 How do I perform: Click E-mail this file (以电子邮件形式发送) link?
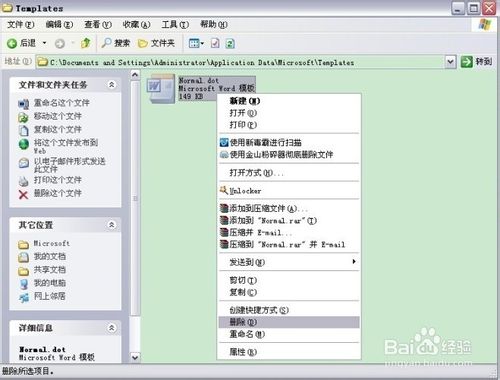(69, 165)
